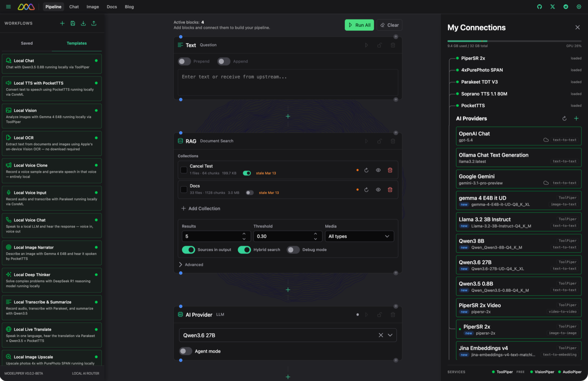Select the OpenAI Chat provider card
588x381 pixels.
(x=519, y=136)
